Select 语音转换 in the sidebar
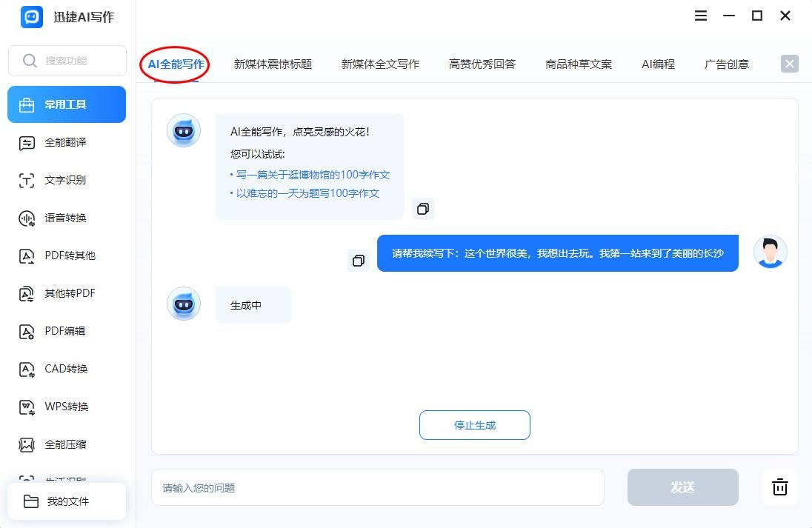812x528 pixels. pos(67,218)
